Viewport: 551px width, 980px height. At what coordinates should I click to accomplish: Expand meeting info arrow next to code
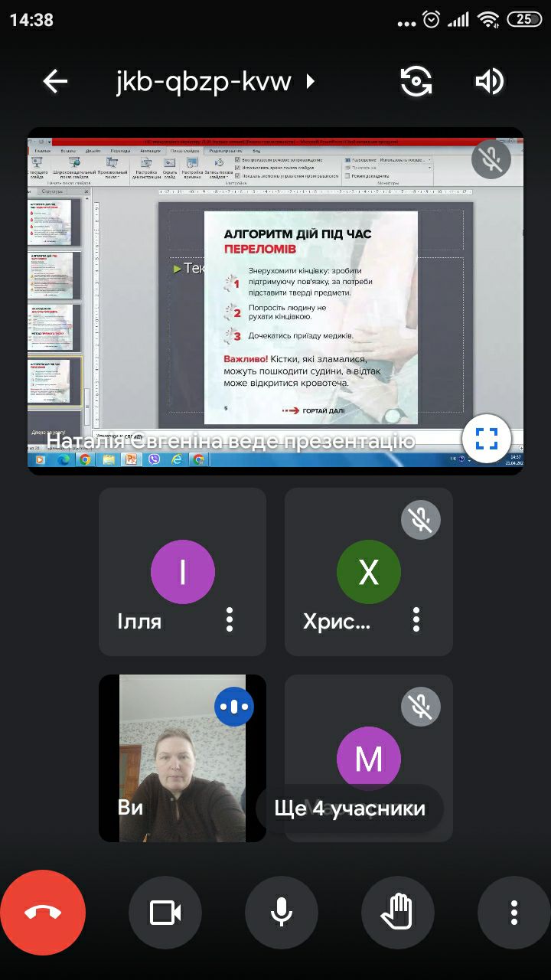click(x=310, y=81)
